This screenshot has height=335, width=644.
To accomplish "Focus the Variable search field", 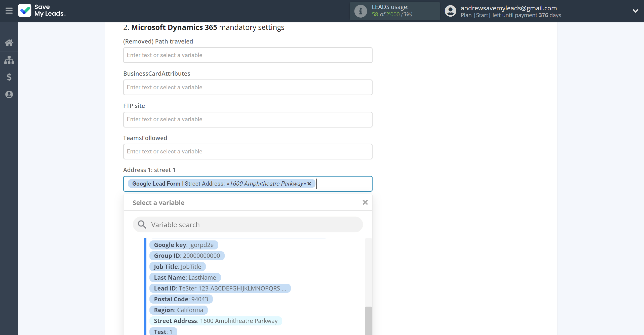I will click(x=248, y=225).
